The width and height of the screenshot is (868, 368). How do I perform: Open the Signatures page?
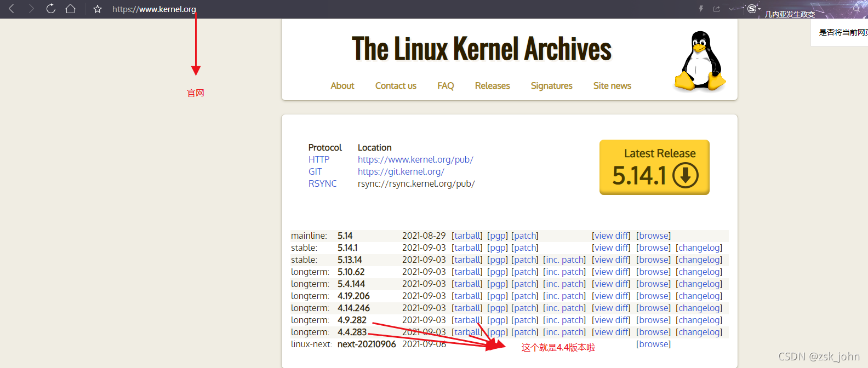pos(551,86)
